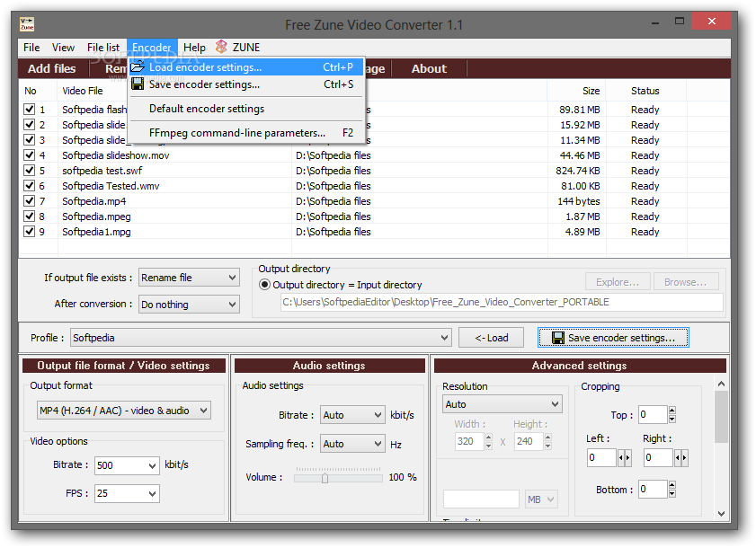This screenshot has width=756, height=548.
Task: Toggle checkbox for Softpedia Tested.wmv
Action: coord(30,186)
